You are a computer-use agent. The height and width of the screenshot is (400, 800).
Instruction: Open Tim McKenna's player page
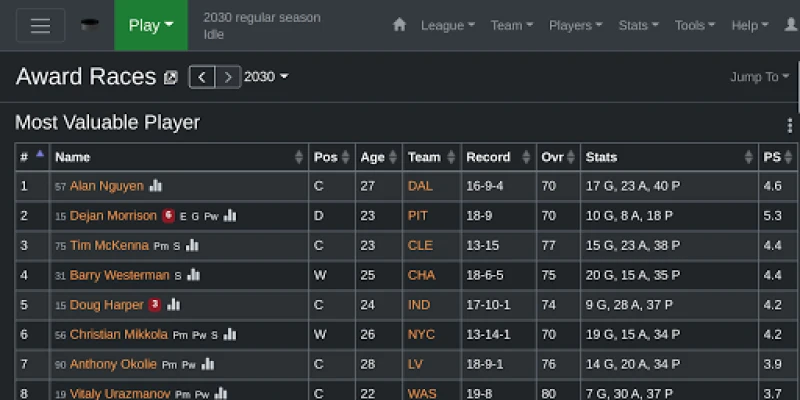109,245
